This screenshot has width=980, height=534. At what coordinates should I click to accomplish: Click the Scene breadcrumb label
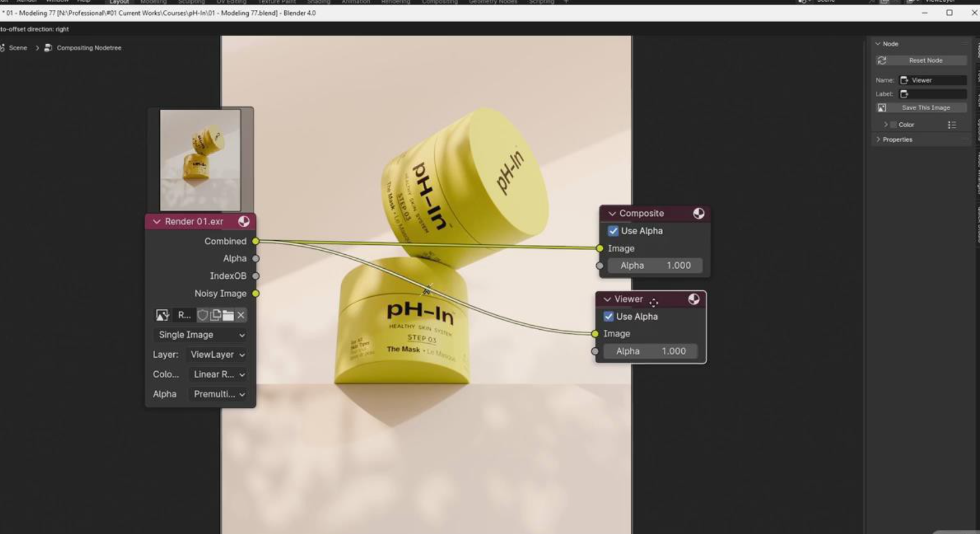click(x=18, y=48)
